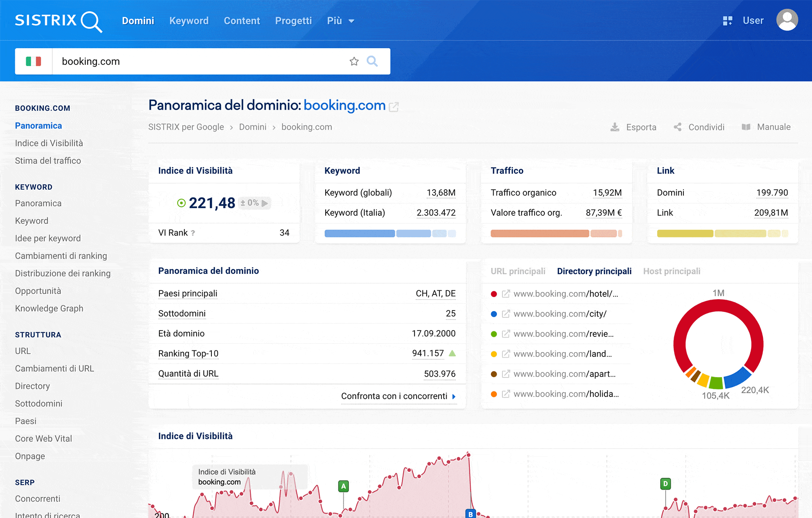Image resolution: width=812 pixels, height=518 pixels.
Task: Click Quantità di URL value 503.976
Action: pos(440,374)
